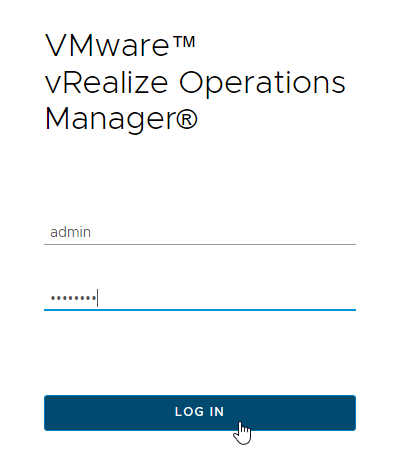This screenshot has width=396, height=460.
Task: Click the LOG IN label text
Action: tap(199, 412)
